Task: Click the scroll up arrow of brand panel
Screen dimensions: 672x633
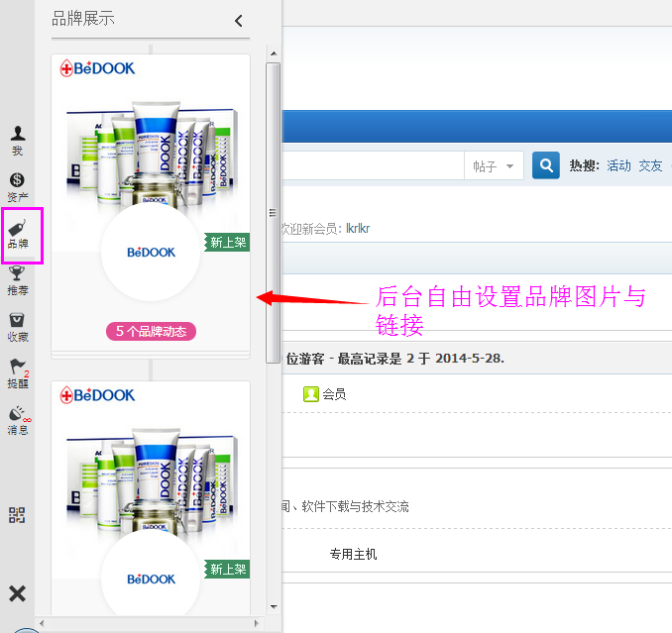Action: point(274,53)
